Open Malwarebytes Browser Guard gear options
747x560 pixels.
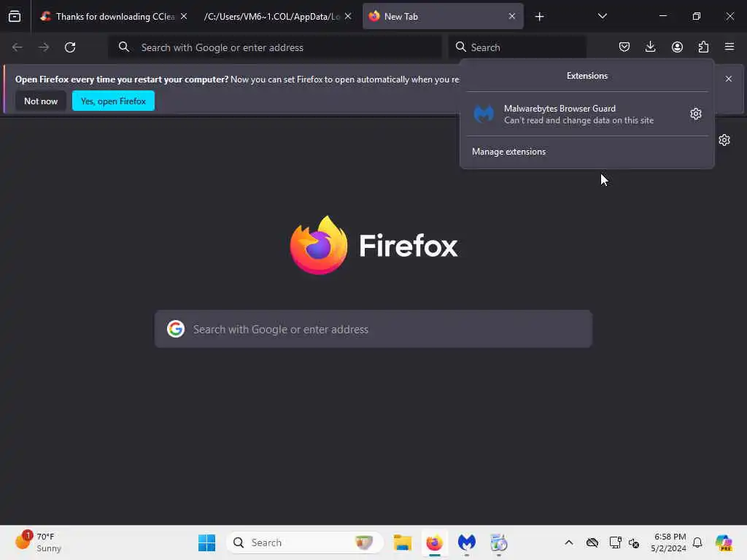[x=695, y=114]
